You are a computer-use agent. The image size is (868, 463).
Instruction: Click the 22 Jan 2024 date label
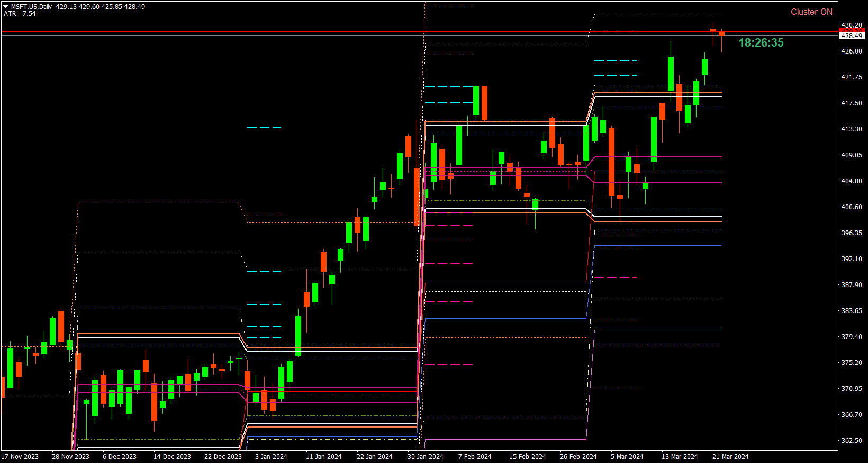(x=375, y=457)
